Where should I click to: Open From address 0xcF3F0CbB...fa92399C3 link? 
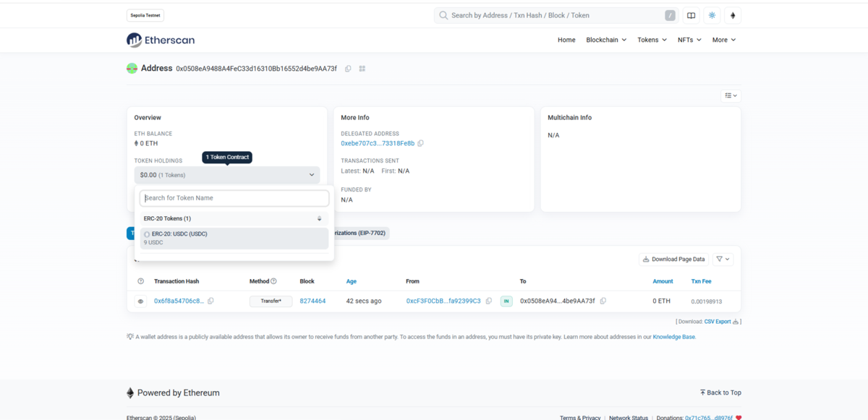tap(443, 301)
